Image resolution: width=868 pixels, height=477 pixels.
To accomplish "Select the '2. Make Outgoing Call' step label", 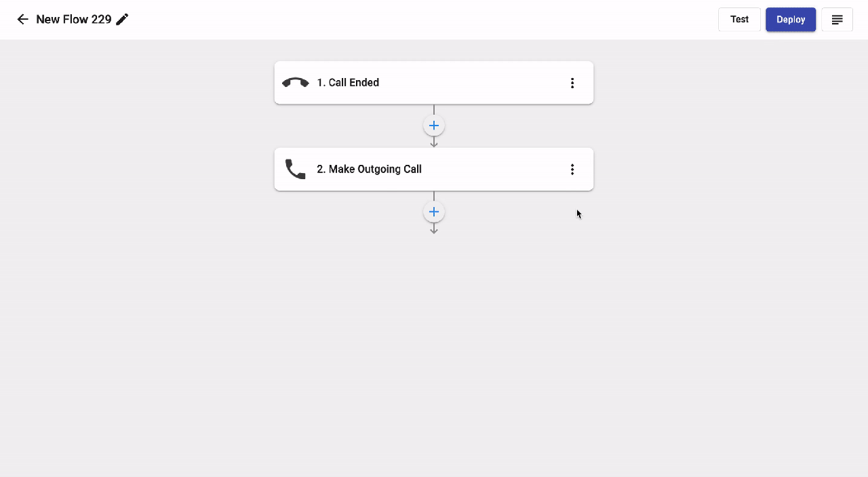I will pos(369,169).
